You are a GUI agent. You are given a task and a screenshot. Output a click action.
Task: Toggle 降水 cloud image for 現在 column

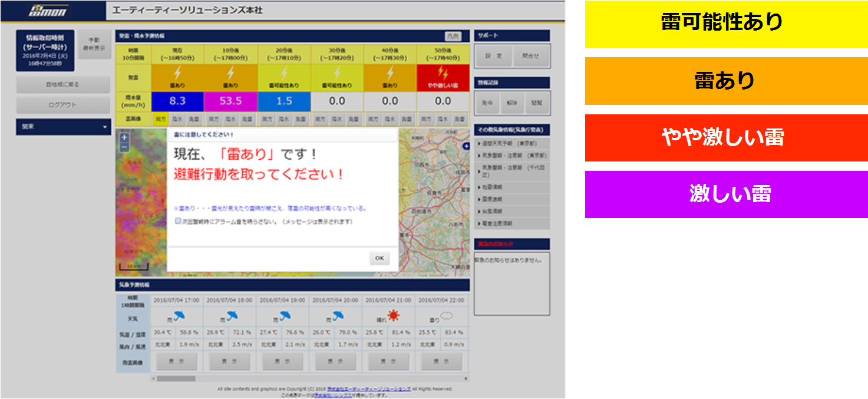point(177,119)
